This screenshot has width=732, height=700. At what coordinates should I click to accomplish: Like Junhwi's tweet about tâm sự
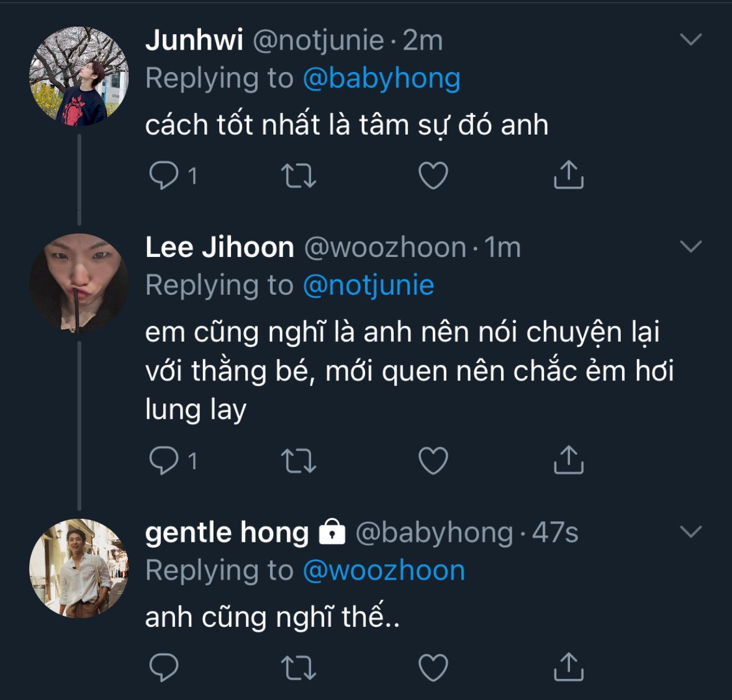433,176
